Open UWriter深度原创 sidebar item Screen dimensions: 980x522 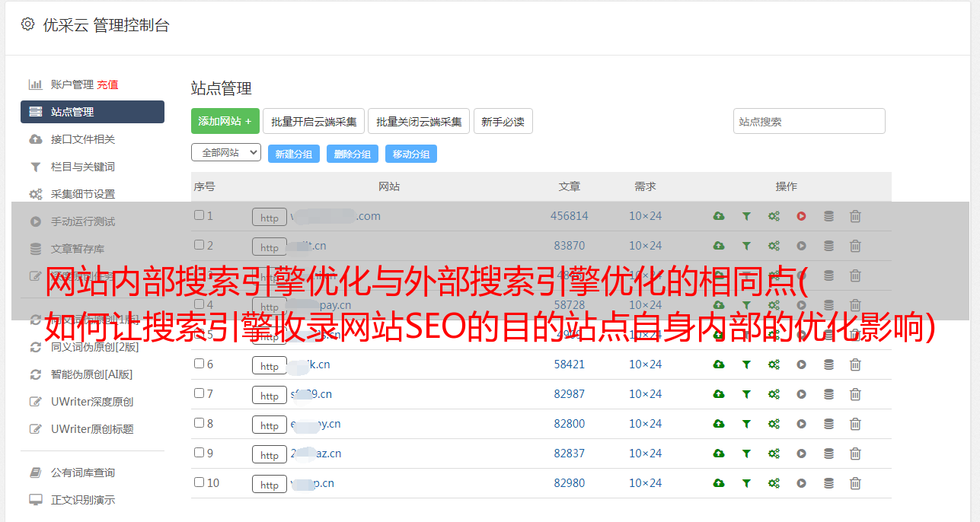[x=92, y=402]
